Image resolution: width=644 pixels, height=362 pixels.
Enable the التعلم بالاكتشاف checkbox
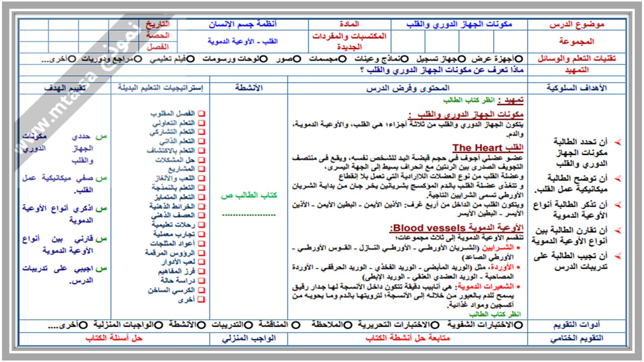click(201, 151)
